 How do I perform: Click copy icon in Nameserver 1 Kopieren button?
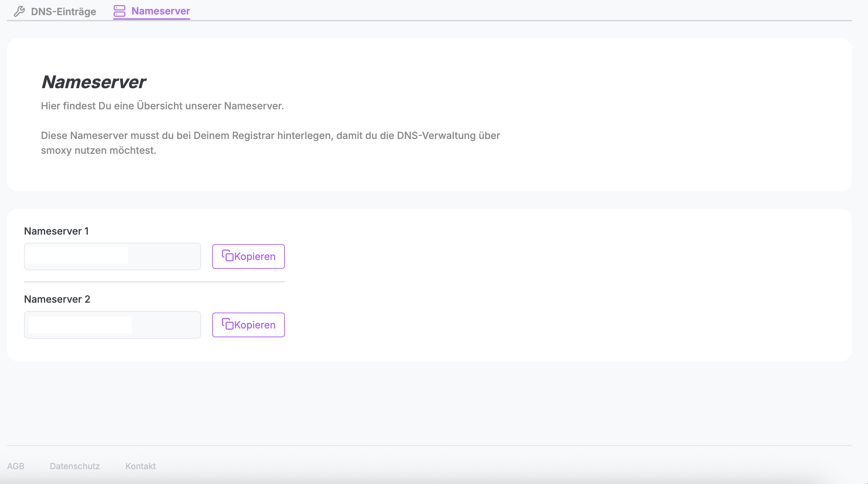(227, 255)
